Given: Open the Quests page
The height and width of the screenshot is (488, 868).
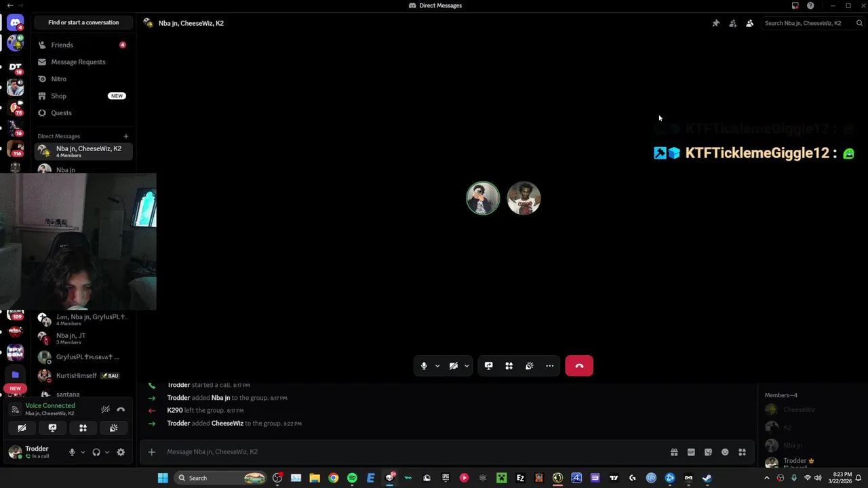Looking at the screenshot, I should pyautogui.click(x=83, y=113).
